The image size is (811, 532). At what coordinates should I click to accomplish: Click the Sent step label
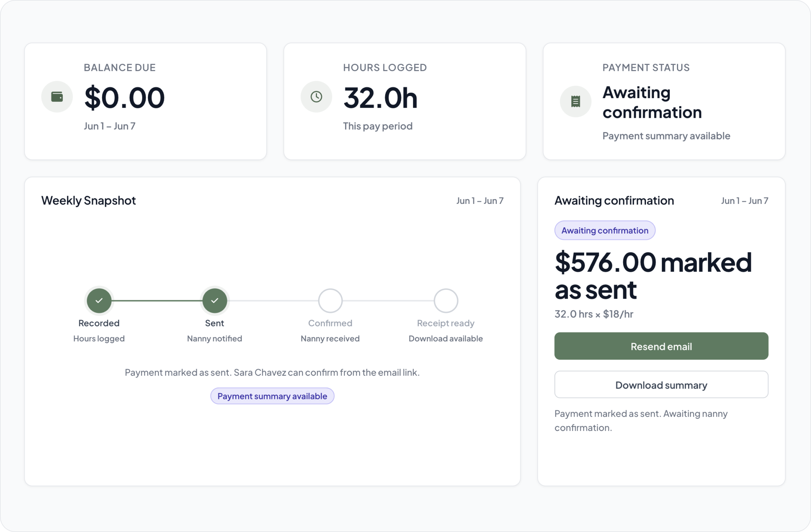[x=215, y=323]
